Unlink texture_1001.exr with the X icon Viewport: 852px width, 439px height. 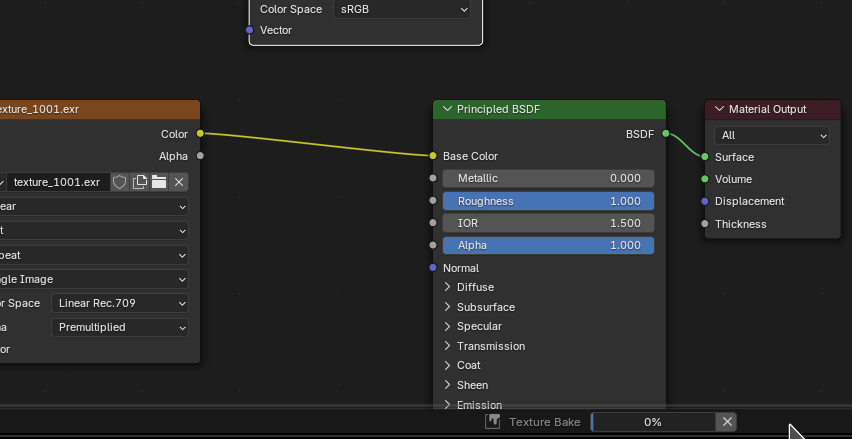point(179,182)
